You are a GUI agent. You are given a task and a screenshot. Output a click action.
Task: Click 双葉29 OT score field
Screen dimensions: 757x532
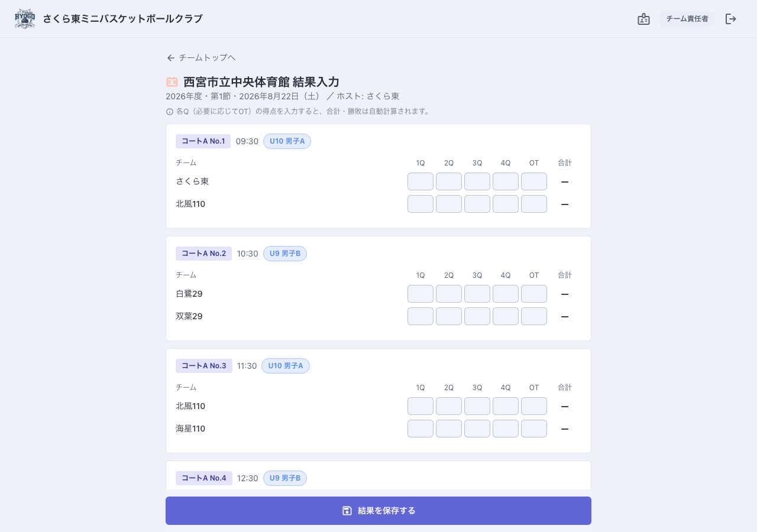point(534,316)
